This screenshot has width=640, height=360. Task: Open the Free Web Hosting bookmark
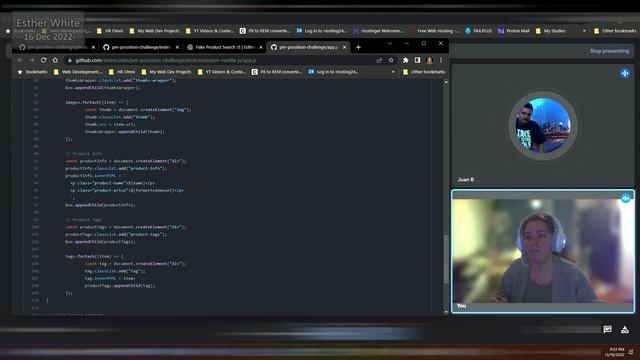(x=434, y=31)
